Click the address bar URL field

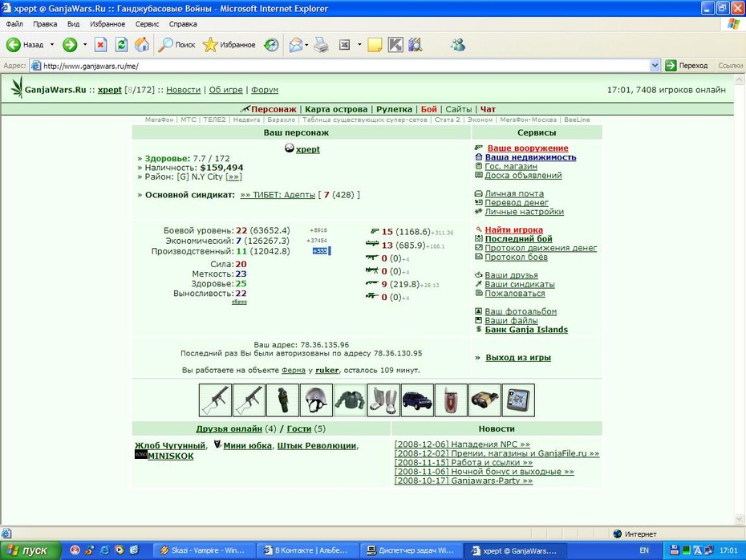(340, 66)
